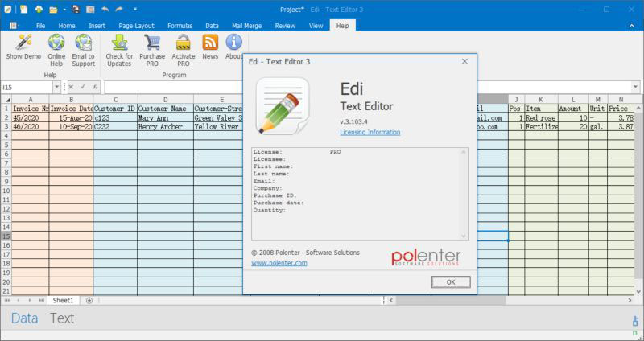Click the Name Box showing I15
Image resolution: width=644 pixels, height=341 pixels.
pyautogui.click(x=27, y=87)
